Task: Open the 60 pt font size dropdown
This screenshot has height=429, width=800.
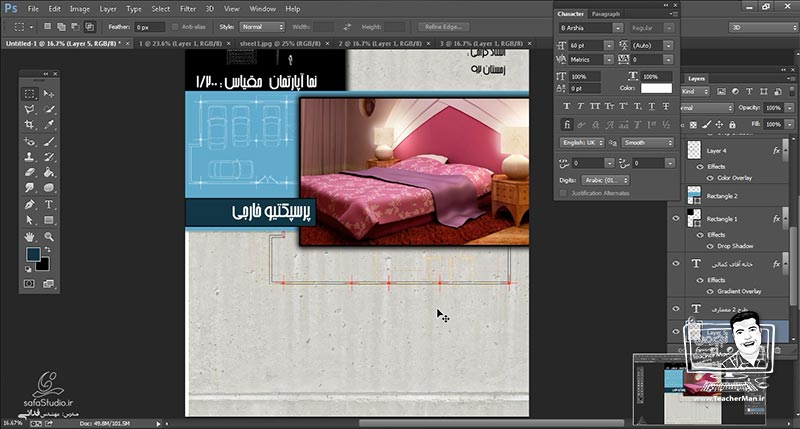Action: [x=609, y=45]
